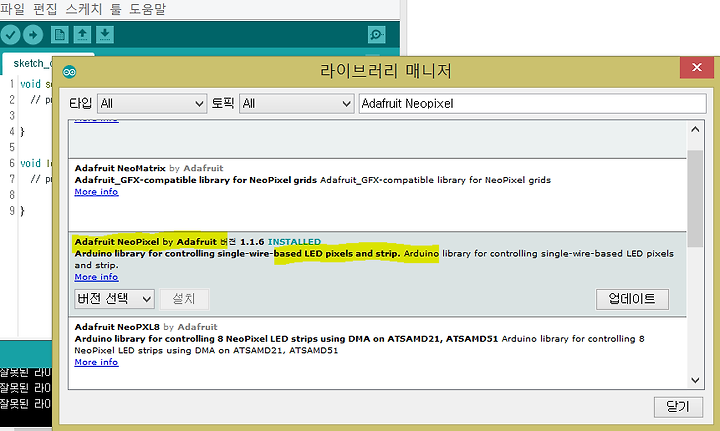The height and width of the screenshot is (431, 720).
Task: Click the library list scrollbar thumb
Action: [695, 198]
